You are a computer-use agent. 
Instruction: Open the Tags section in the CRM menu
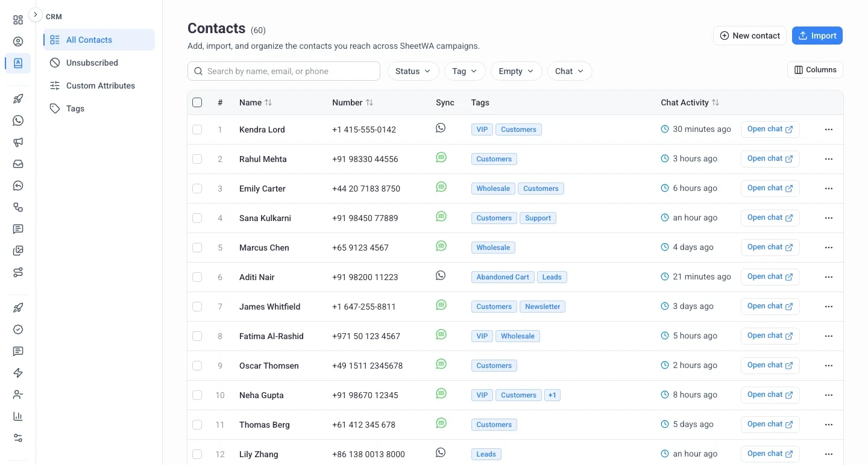[99, 108]
